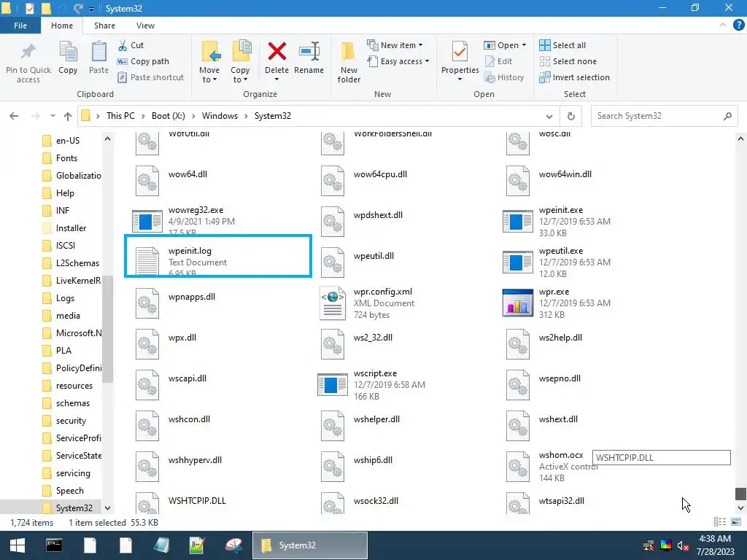Create a New folder via ribbon icon
This screenshot has height=560, width=747.
point(348,52)
